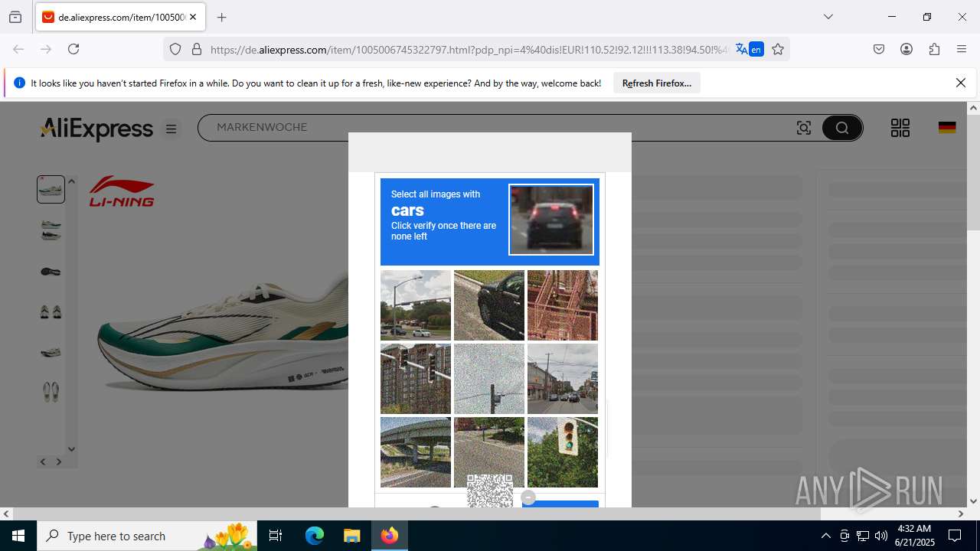980x551 pixels.
Task: Open a new browser tab
Action: [221, 17]
